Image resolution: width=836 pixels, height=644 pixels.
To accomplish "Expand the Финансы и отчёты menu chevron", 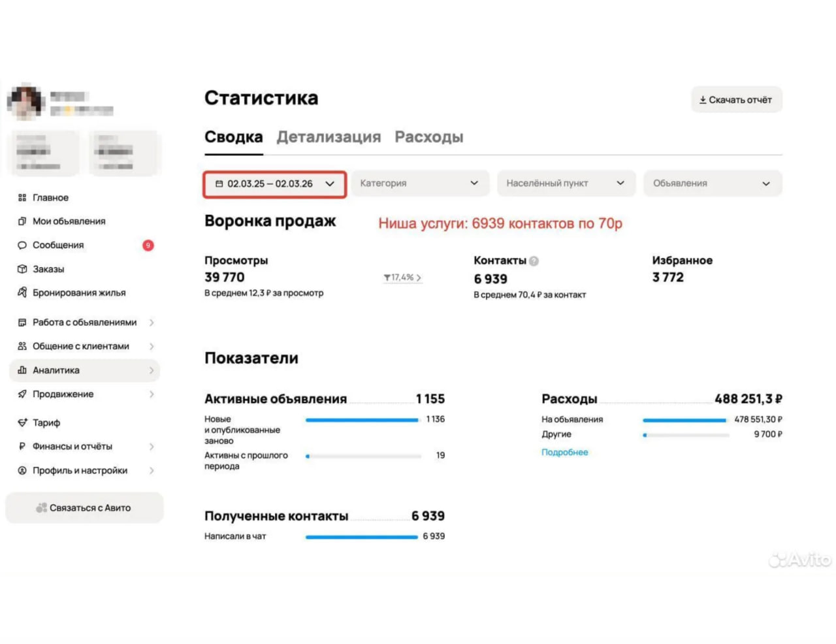I will coord(152,447).
